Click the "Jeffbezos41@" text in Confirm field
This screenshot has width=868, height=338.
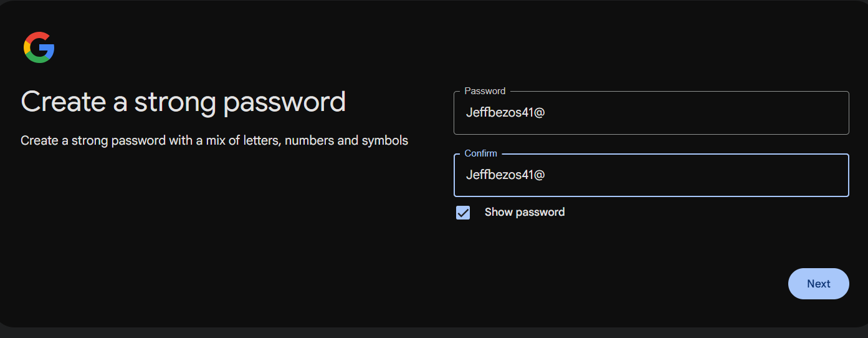coord(505,175)
